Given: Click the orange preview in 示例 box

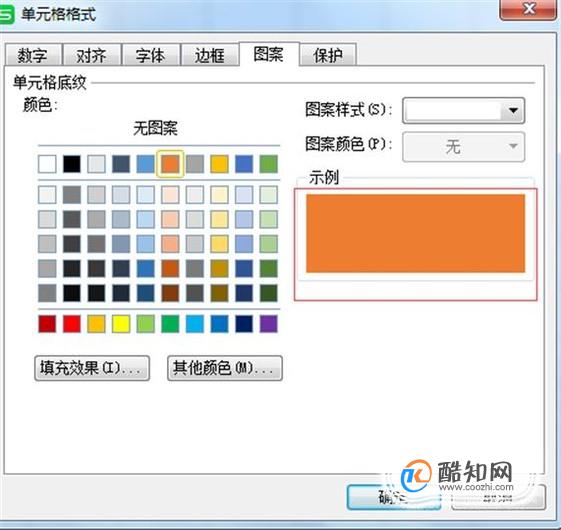Looking at the screenshot, I should (415, 233).
